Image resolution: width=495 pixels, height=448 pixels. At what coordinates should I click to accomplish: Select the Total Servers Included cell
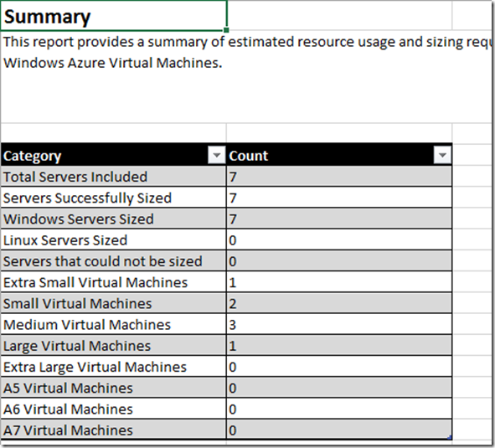coord(113,177)
